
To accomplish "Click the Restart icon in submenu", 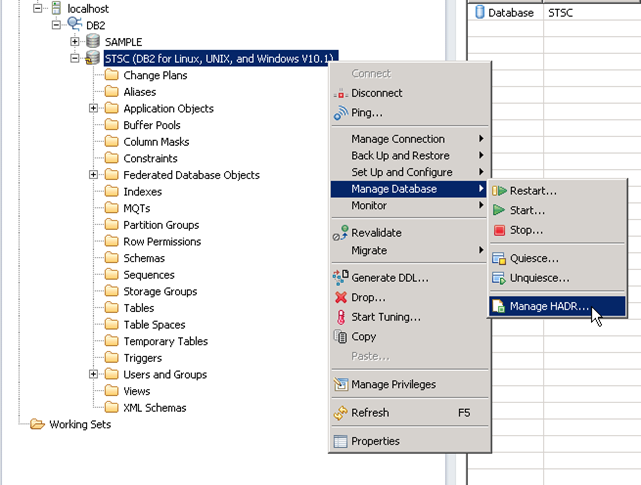I will point(499,190).
